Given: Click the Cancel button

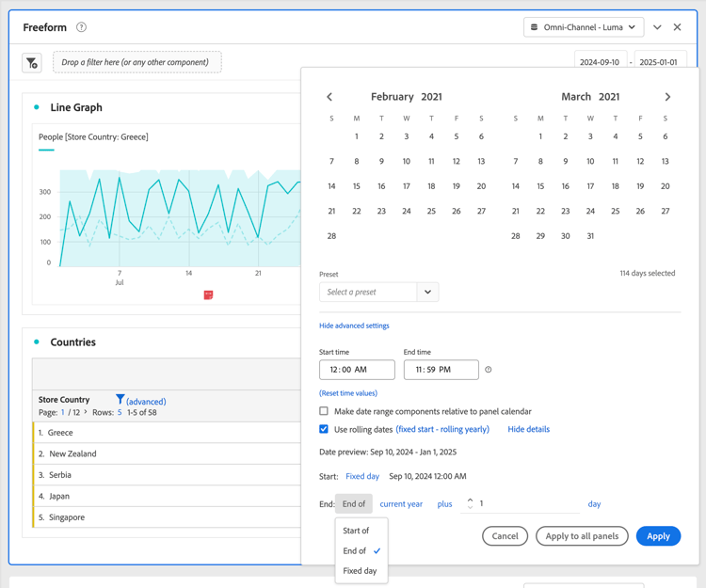Looking at the screenshot, I should point(505,536).
